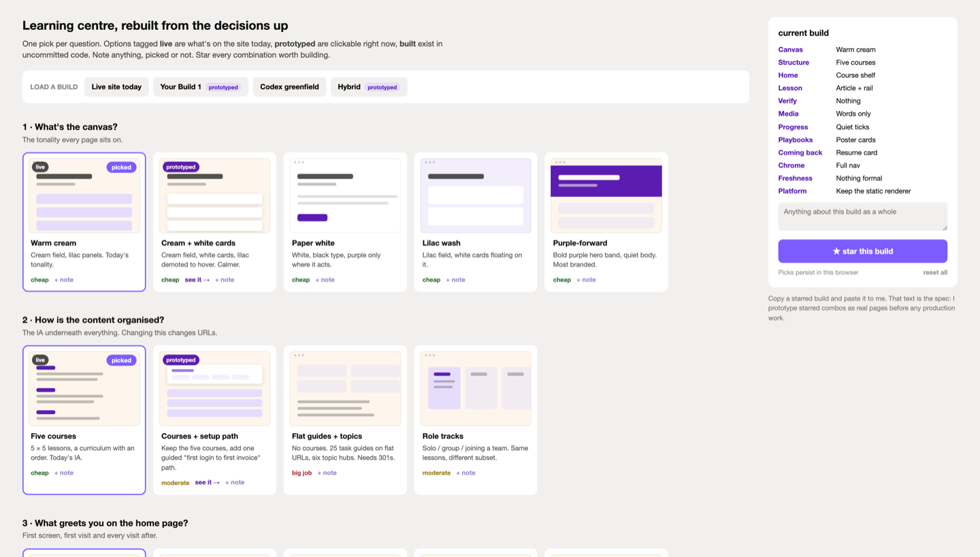
Task: Jump to Coming back in current build
Action: (x=800, y=153)
